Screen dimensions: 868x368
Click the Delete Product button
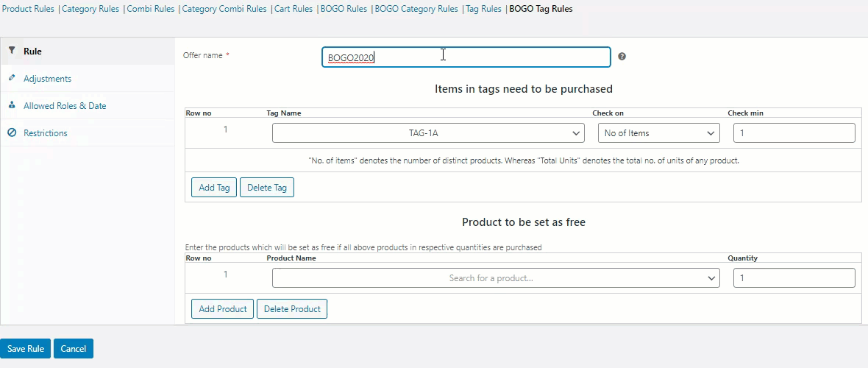point(292,308)
